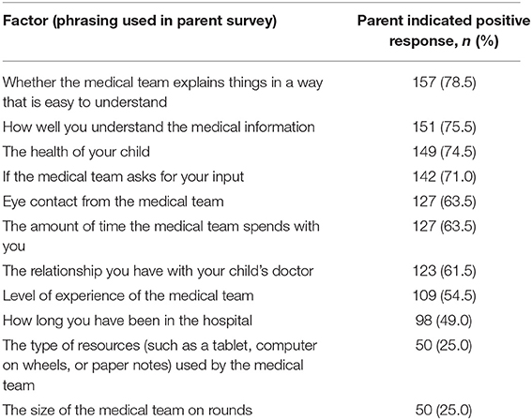This screenshot has width=532, height=420.
Task: Click the Factor column header text
Action: tap(140, 22)
